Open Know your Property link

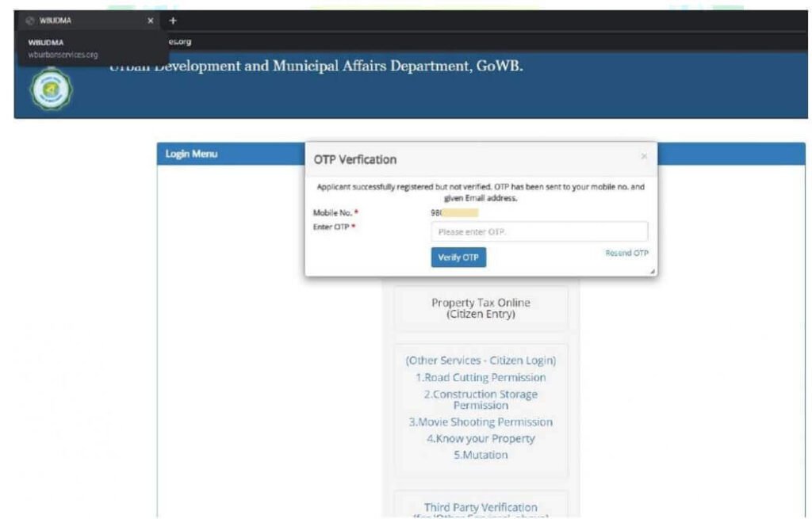click(x=481, y=439)
